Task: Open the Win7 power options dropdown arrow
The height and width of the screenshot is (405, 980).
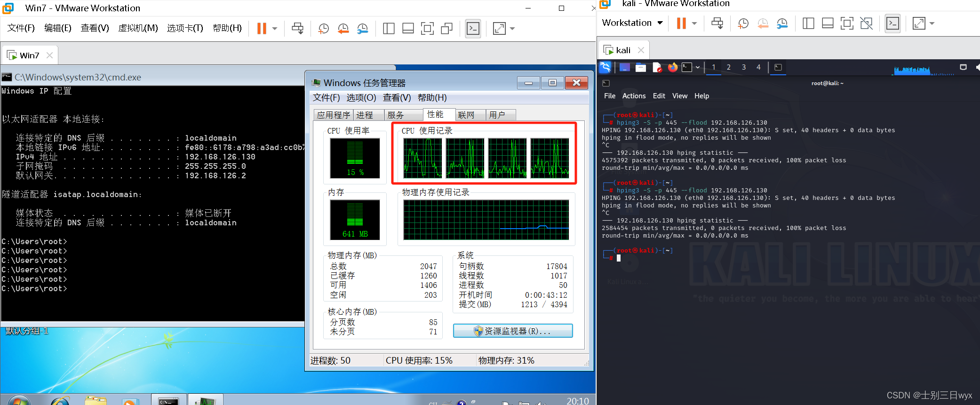Action: [275, 29]
